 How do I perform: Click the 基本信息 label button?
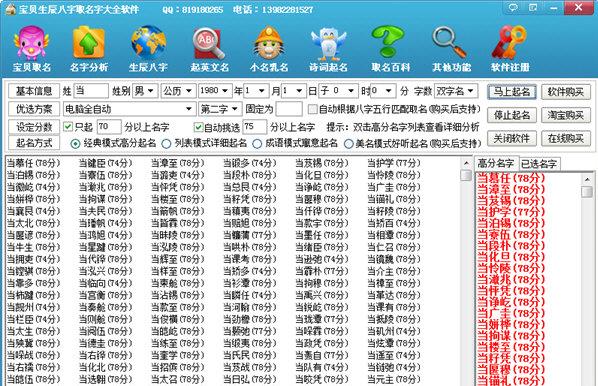tap(34, 91)
